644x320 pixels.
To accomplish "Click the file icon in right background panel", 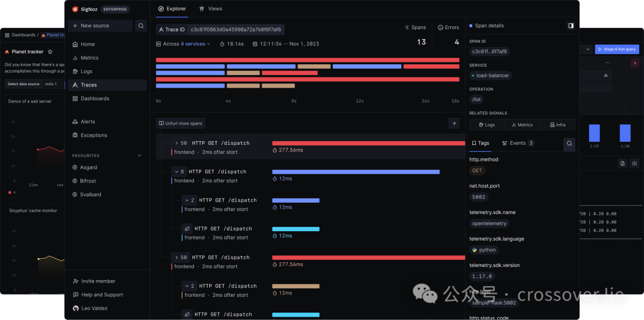I will click(x=623, y=163).
